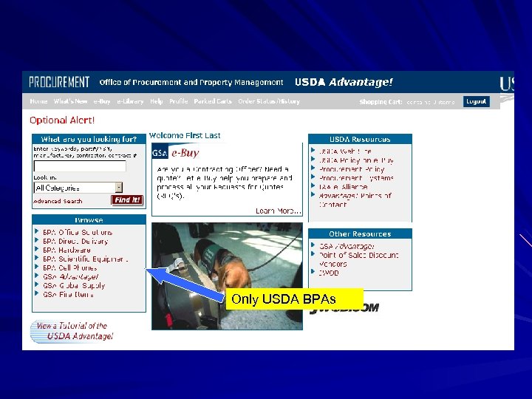View a Tutorial of the USDA Advantage!
532x399 pixels.
pos(72,331)
